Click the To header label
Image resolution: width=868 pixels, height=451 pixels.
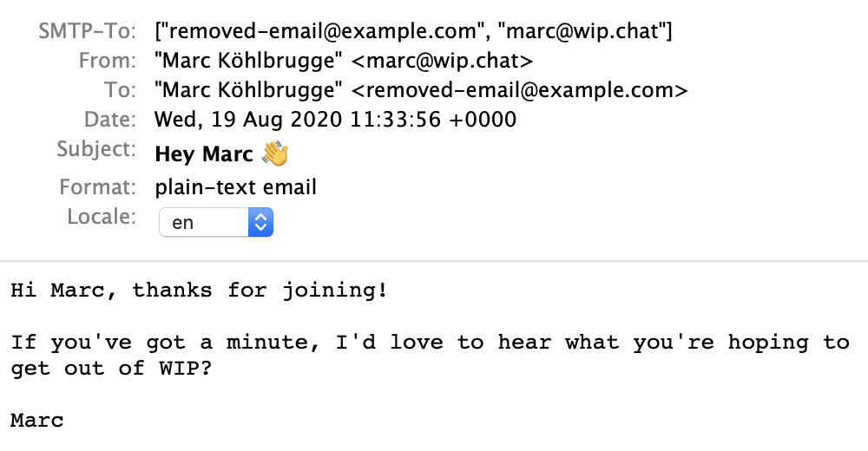point(120,89)
